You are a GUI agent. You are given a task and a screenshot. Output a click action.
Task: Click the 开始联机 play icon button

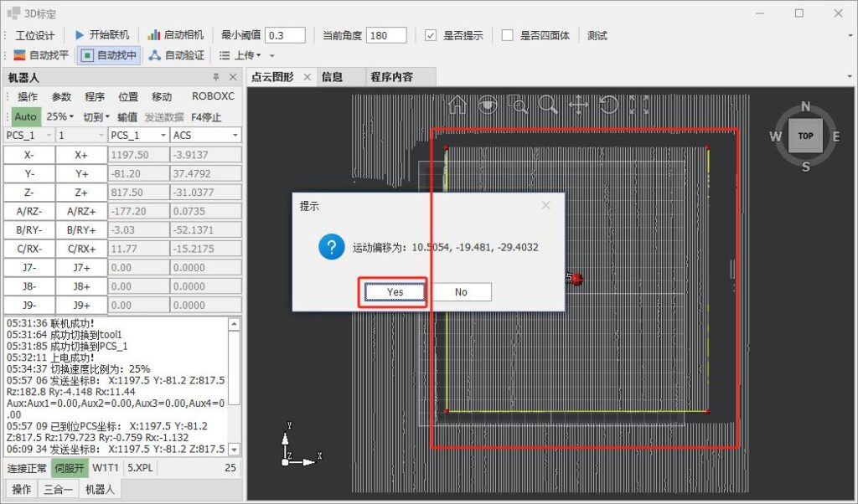click(102, 35)
